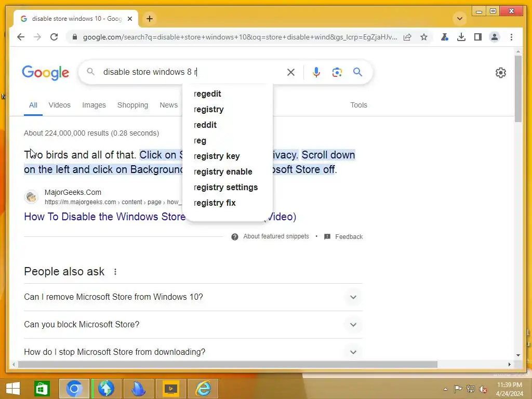Viewport: 532px width, 399px height.
Task: Click the horizontal scrollbar thumb
Action: coord(228,364)
